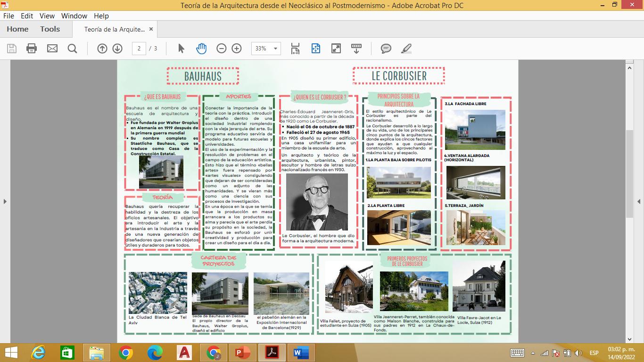
Task: Switch to PowerPoint in taskbar
Action: coord(243,353)
